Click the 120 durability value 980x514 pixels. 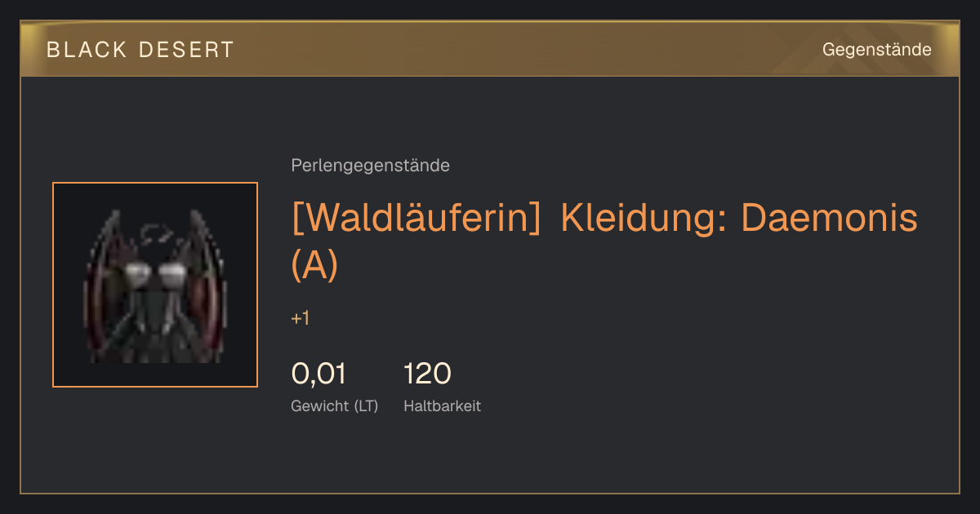[427, 374]
